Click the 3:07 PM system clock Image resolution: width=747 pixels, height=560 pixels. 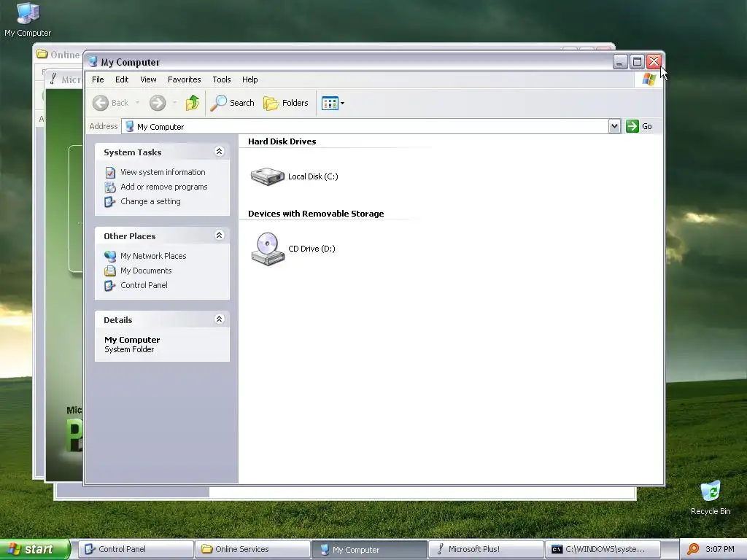(x=719, y=549)
